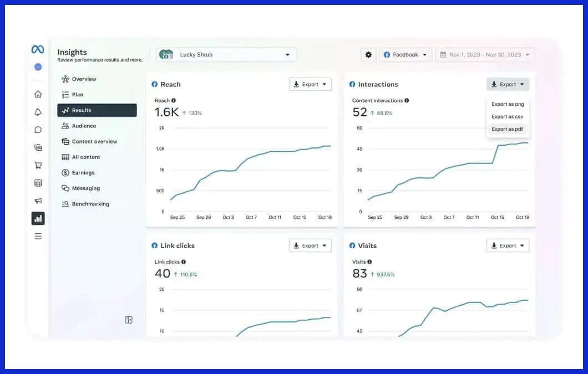This screenshot has height=374, width=588.
Task: Open Benchmarking in the sidebar
Action: tap(90, 204)
